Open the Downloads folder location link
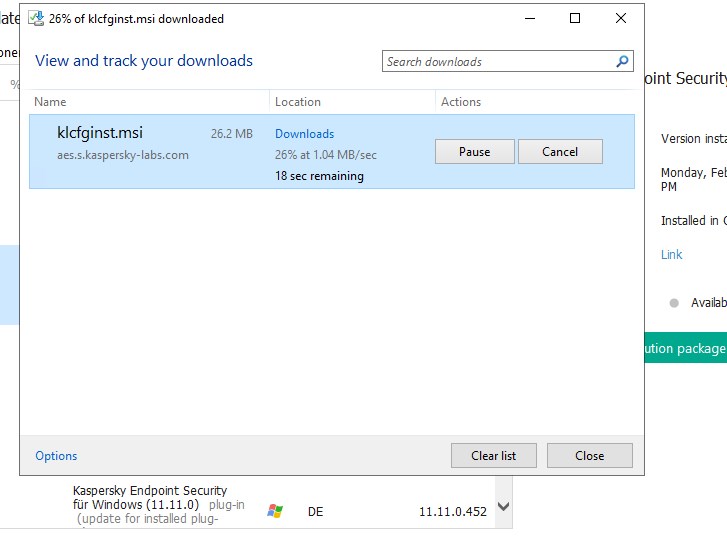 pyautogui.click(x=304, y=134)
